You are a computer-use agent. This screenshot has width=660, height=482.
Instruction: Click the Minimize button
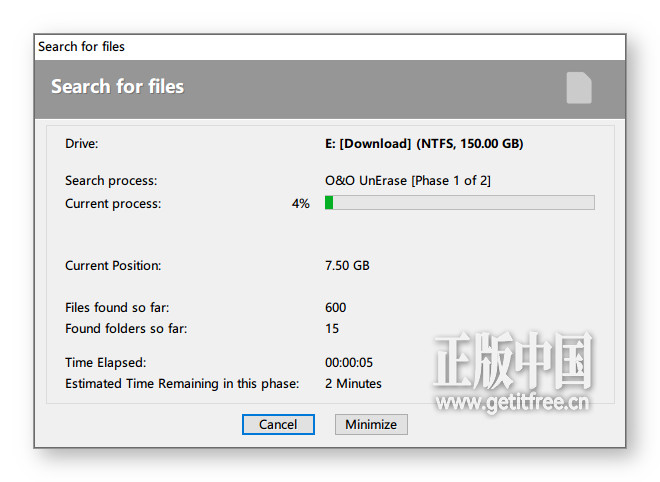pos(371,424)
